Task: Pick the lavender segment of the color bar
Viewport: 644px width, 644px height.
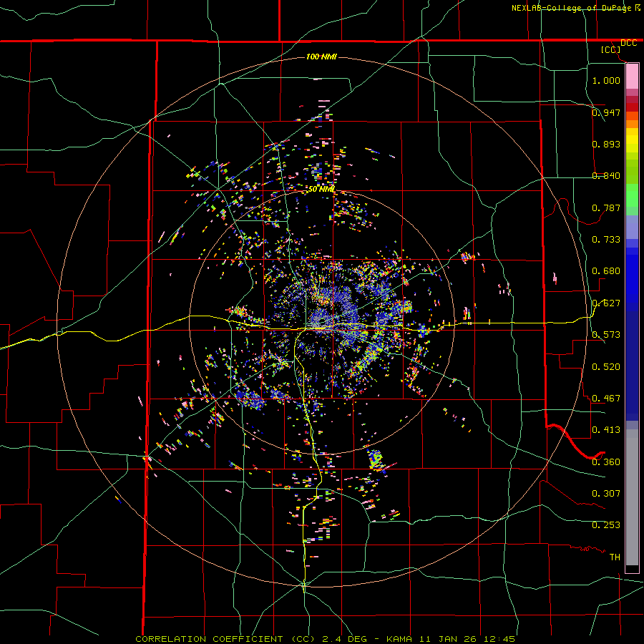Action: coord(632,228)
